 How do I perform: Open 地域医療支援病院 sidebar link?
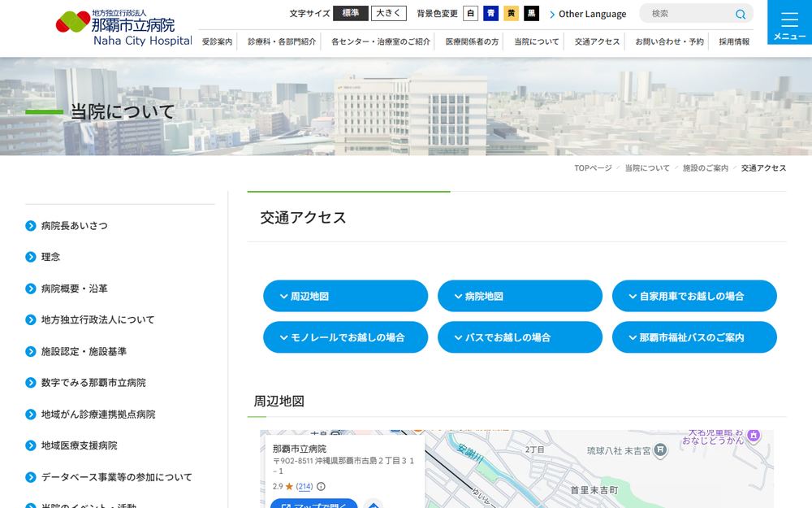click(x=80, y=445)
